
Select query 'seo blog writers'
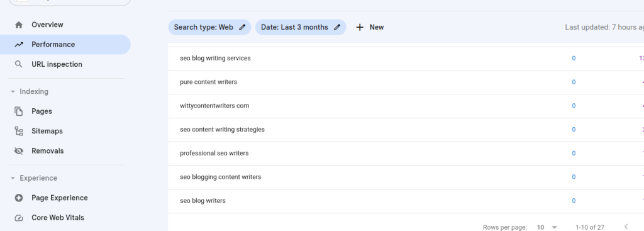pos(203,201)
